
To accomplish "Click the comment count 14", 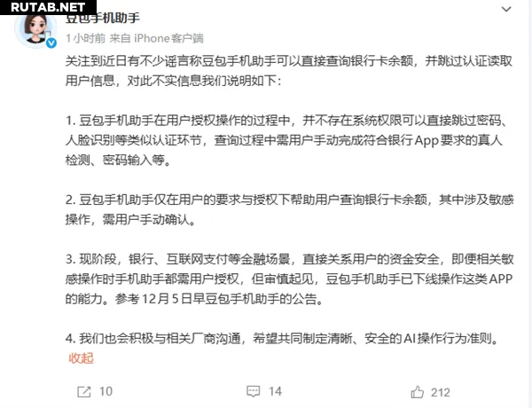I will [x=275, y=391].
